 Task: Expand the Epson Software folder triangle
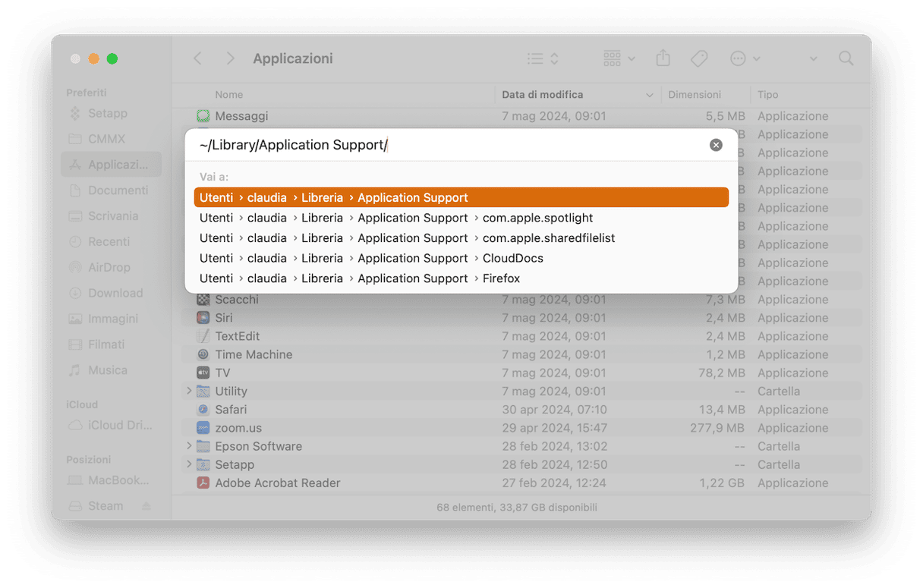point(189,446)
